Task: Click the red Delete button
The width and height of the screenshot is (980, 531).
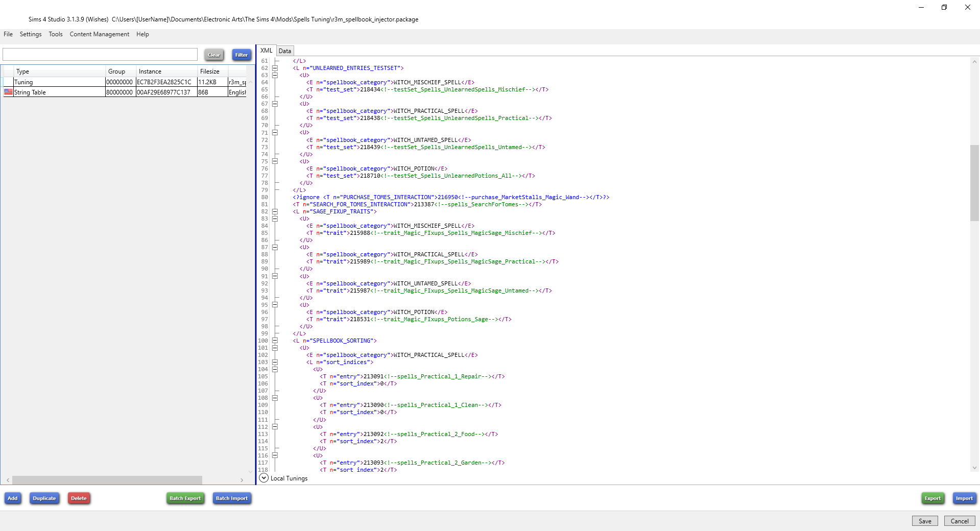Action: [79, 498]
